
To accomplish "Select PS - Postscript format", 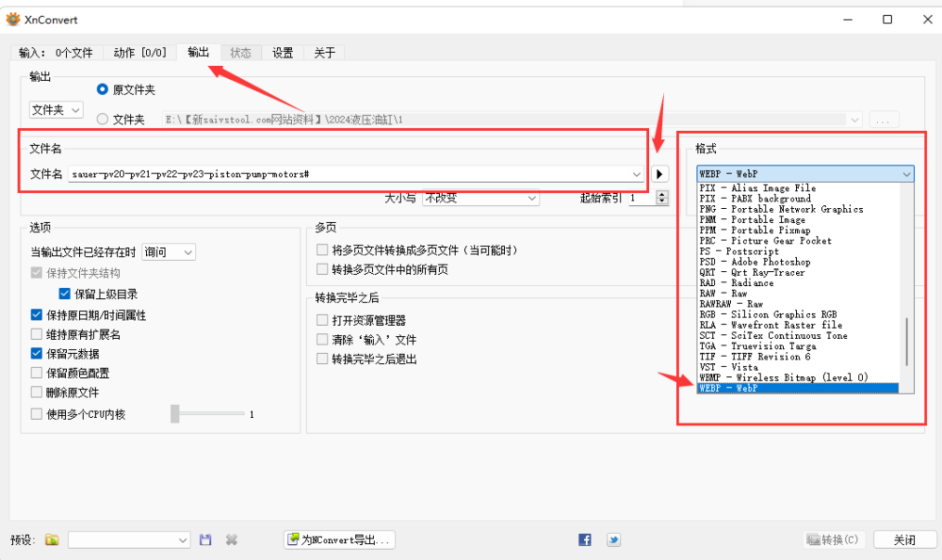I will (x=798, y=251).
